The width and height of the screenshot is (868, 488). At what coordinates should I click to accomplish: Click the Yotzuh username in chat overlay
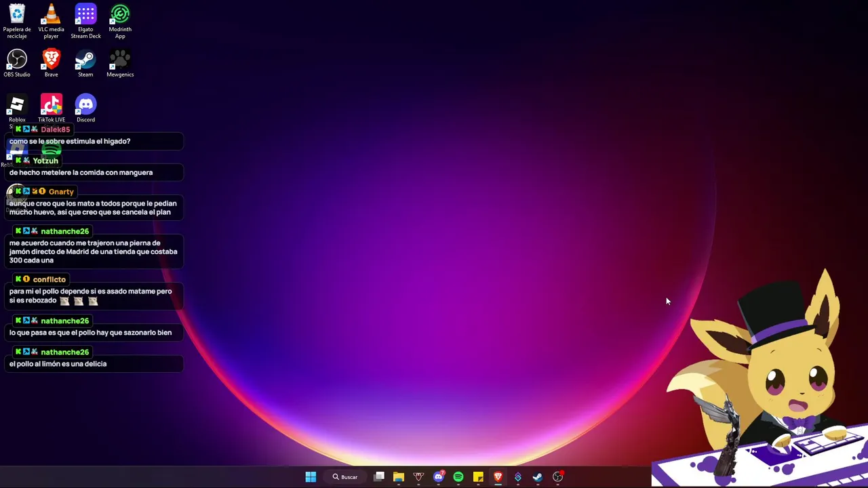[x=45, y=161]
